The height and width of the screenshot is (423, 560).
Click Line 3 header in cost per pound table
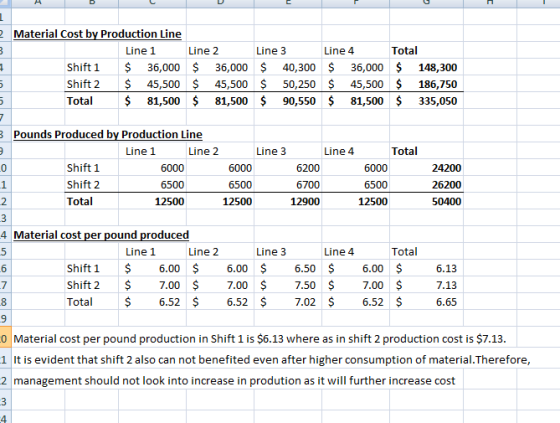(x=288, y=252)
